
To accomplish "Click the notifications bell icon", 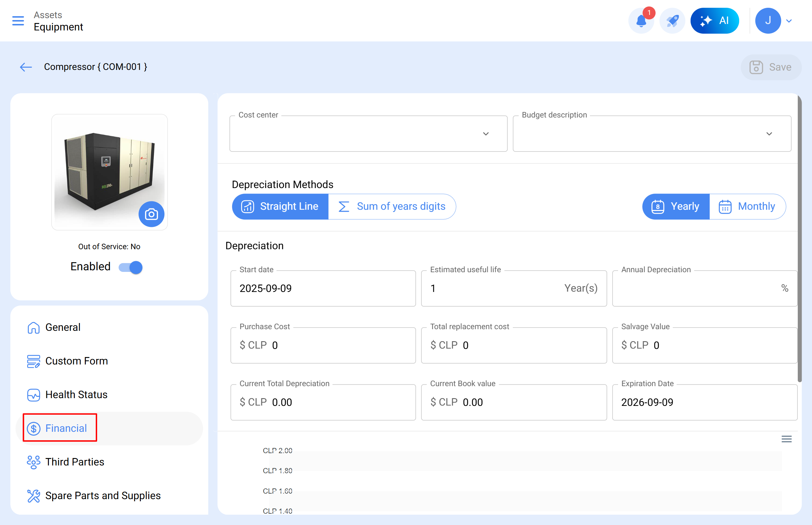I will click(x=641, y=21).
